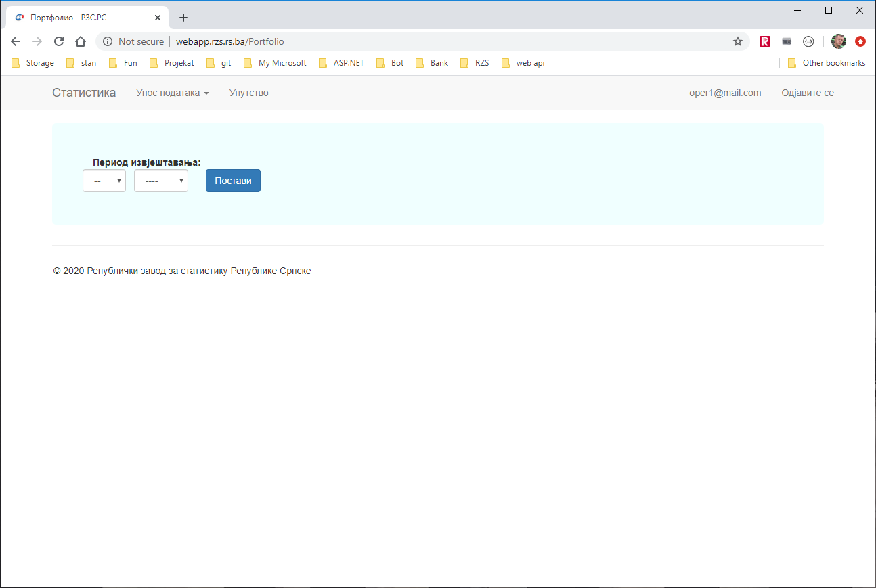Click the Одјавите се logout link
Image resolution: width=876 pixels, height=588 pixels.
(x=807, y=93)
